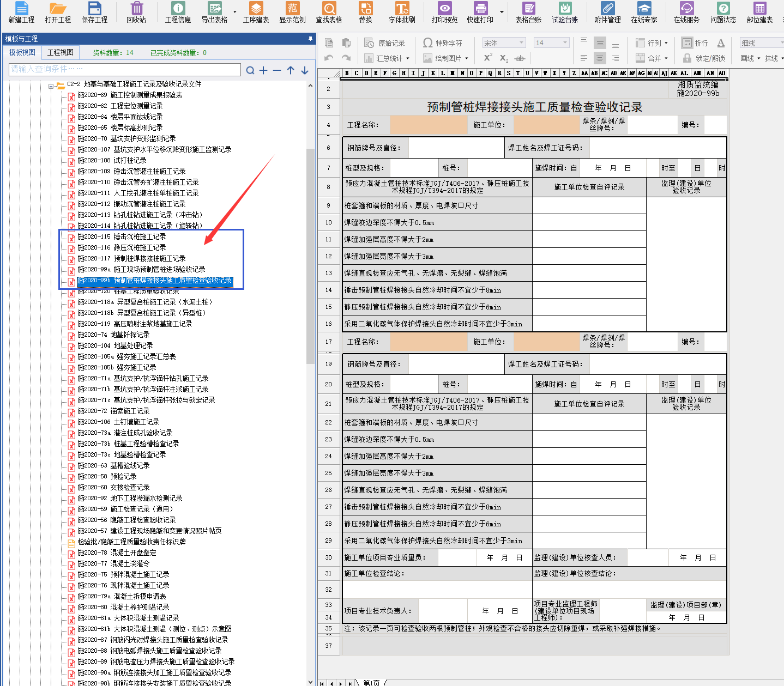
Task: Toggle strikethrough ab formatting
Action: tap(520, 58)
